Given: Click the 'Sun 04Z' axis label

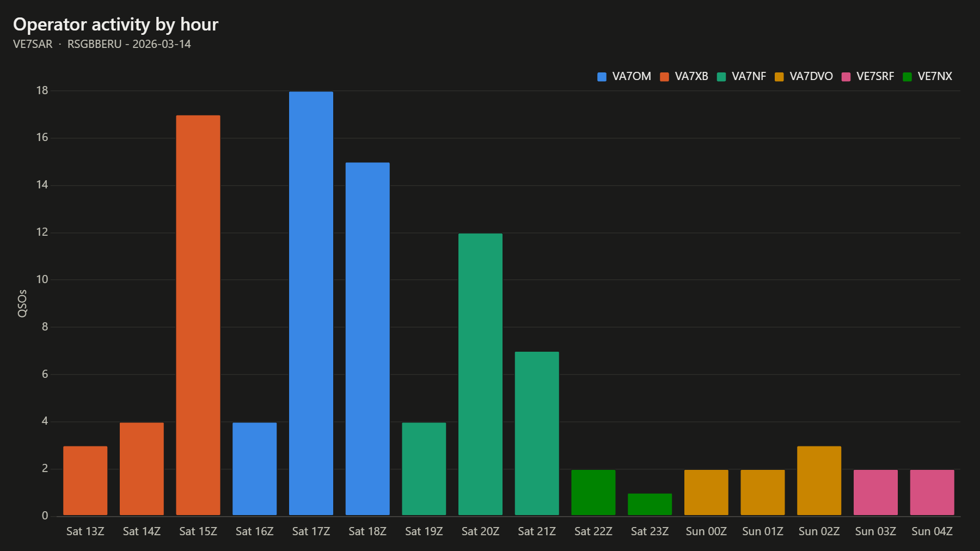Looking at the screenshot, I should pos(932,531).
